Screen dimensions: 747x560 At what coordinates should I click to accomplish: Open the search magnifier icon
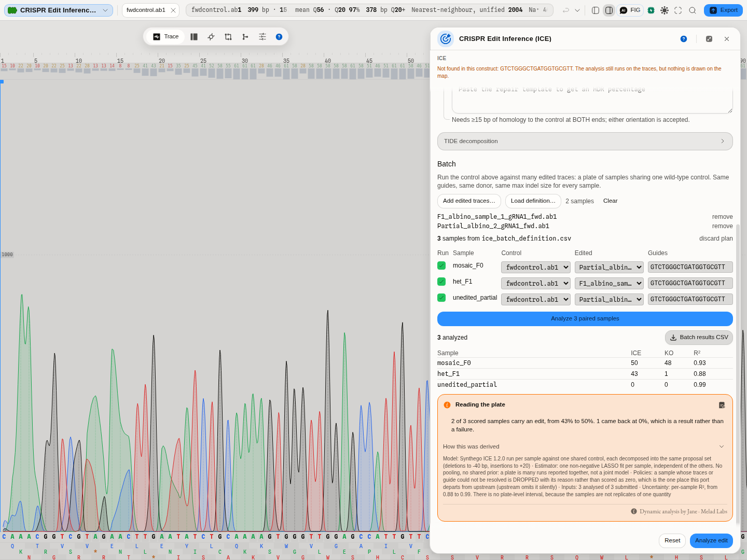pyautogui.click(x=693, y=10)
